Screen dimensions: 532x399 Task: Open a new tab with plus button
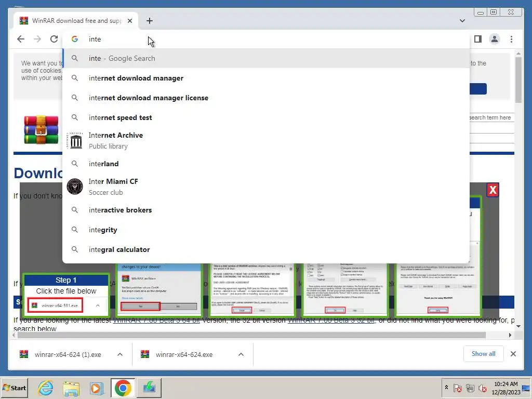coord(150,21)
